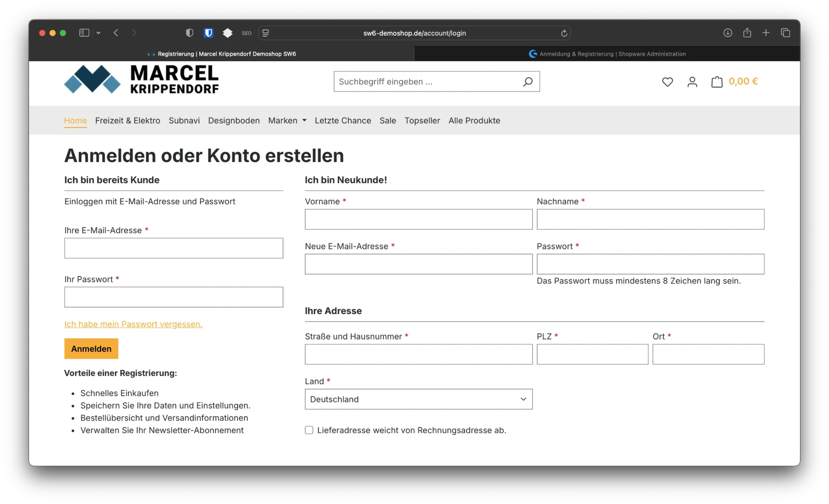Open the sidebar chevron next to the sidebar button
Image resolution: width=829 pixels, height=504 pixels.
tap(98, 33)
